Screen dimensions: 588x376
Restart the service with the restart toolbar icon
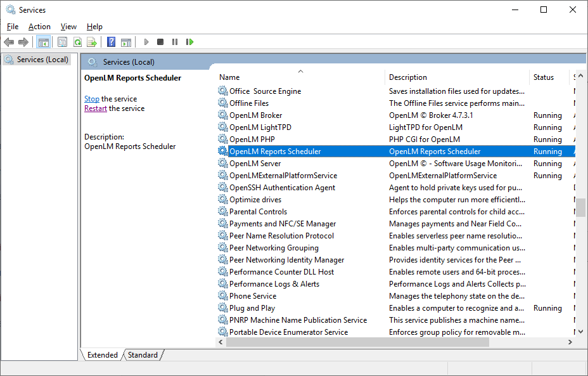189,42
